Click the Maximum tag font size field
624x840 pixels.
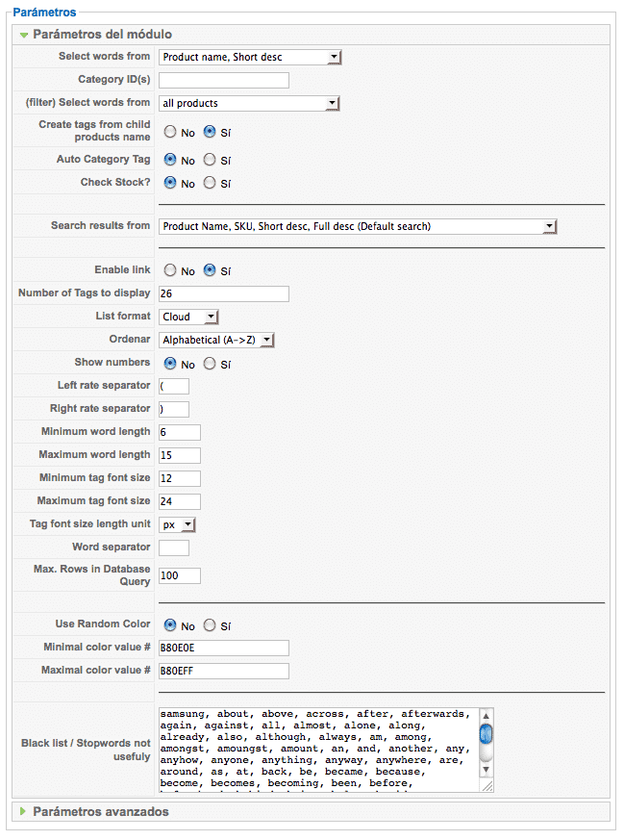tap(180, 501)
